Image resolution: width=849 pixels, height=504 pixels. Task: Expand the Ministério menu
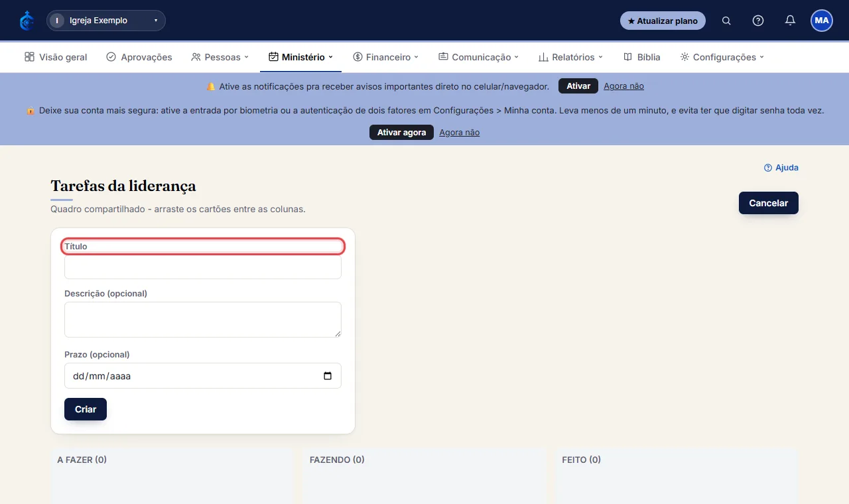(x=300, y=57)
